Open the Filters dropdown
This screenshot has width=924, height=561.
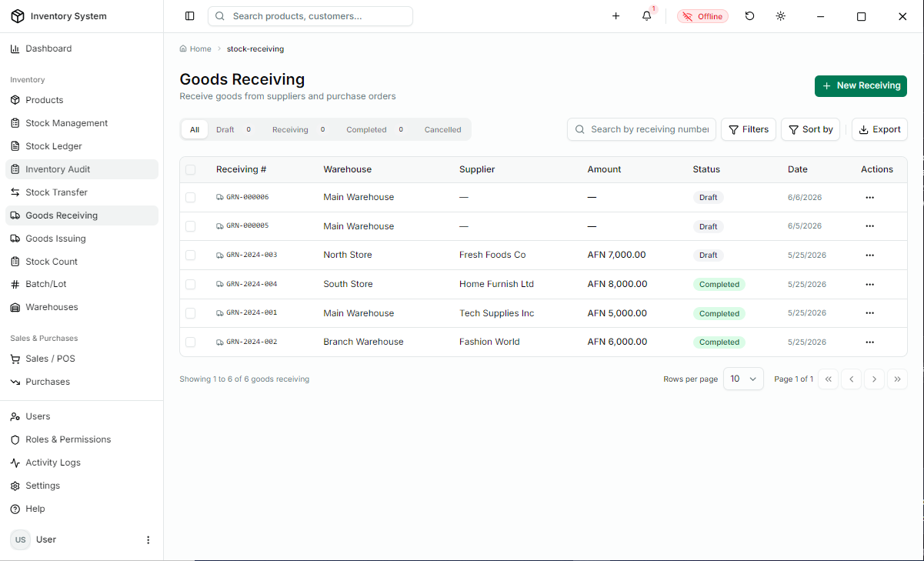[x=749, y=129]
